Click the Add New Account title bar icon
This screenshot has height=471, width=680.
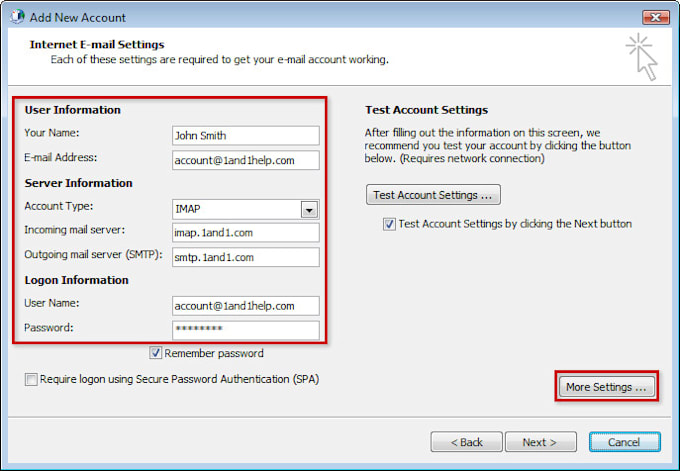15,17
